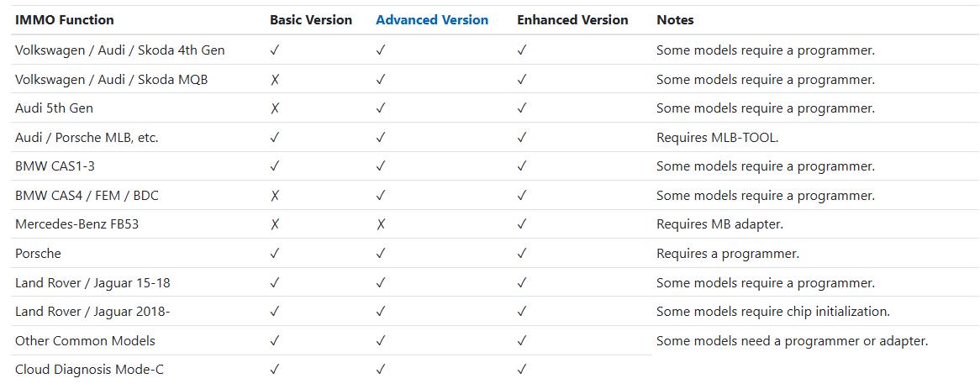Viewport: 980px width, 389px height.
Task: Click the Basic Version column header
Action: click(311, 20)
